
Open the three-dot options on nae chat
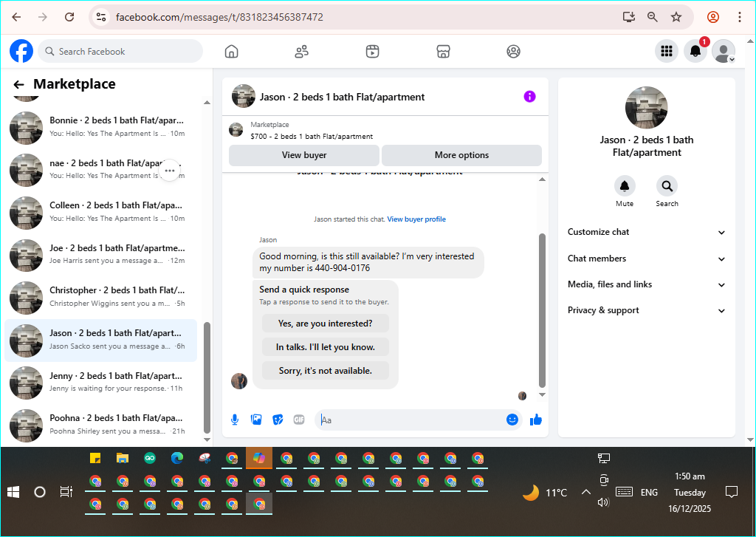169,171
